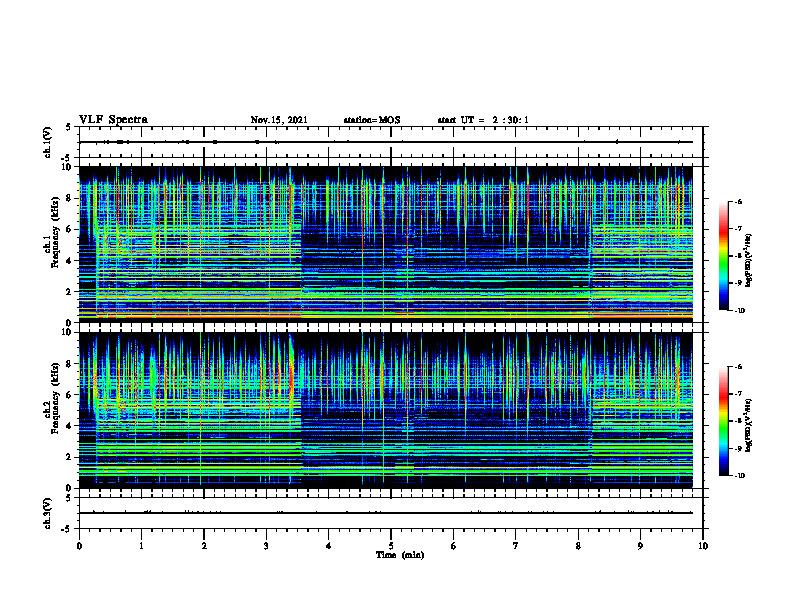Click time axis tick label "4"
Screen dimensions: 792x612
328,546
